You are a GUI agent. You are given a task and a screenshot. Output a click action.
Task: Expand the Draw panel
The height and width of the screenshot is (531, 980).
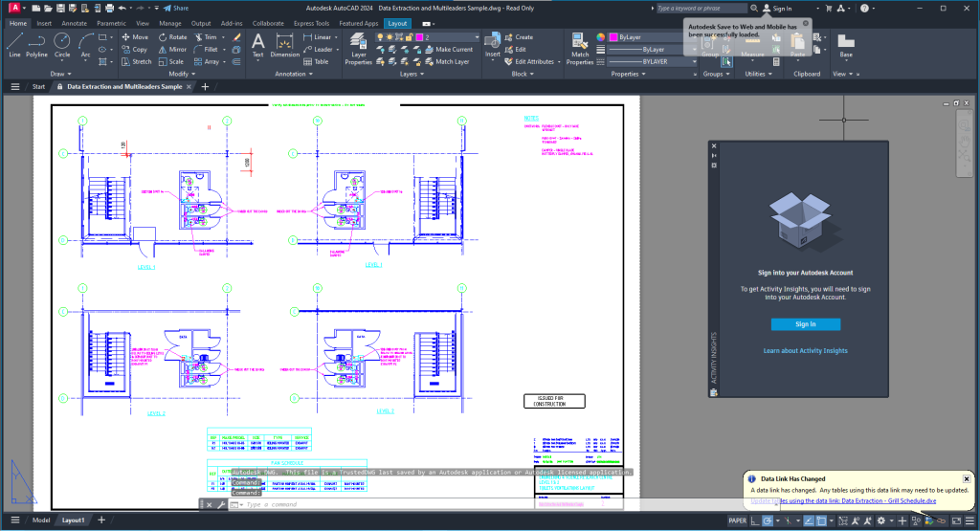tap(60, 74)
